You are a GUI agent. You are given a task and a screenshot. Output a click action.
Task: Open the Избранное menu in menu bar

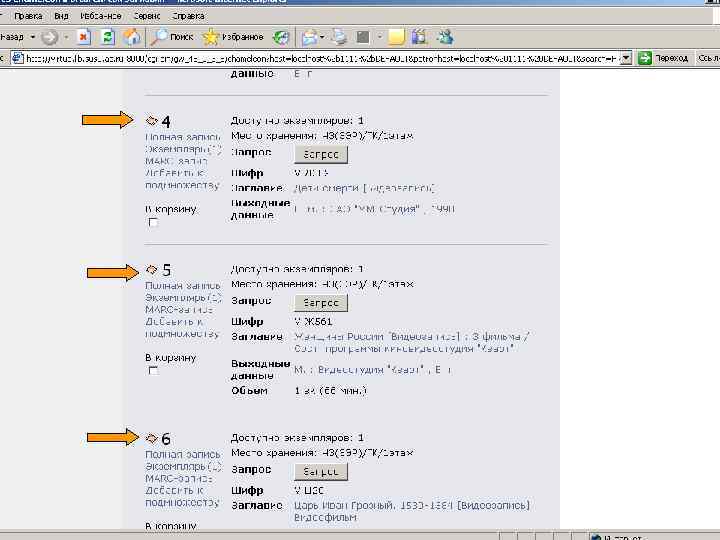101,16
